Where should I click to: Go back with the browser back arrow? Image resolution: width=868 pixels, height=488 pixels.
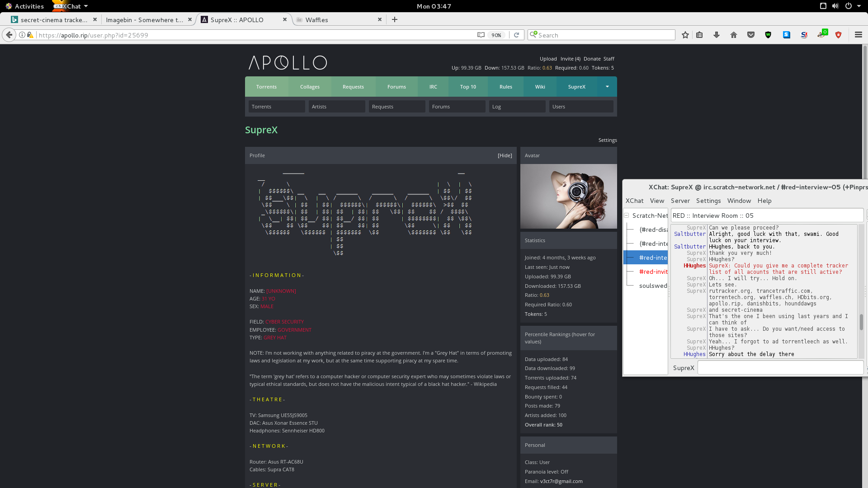(x=9, y=35)
